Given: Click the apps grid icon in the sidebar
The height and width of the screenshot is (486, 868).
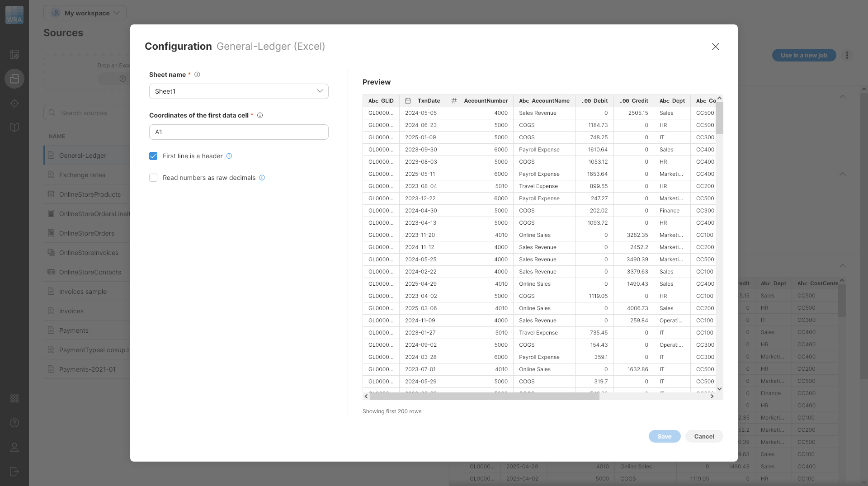Looking at the screenshot, I should coord(14,399).
